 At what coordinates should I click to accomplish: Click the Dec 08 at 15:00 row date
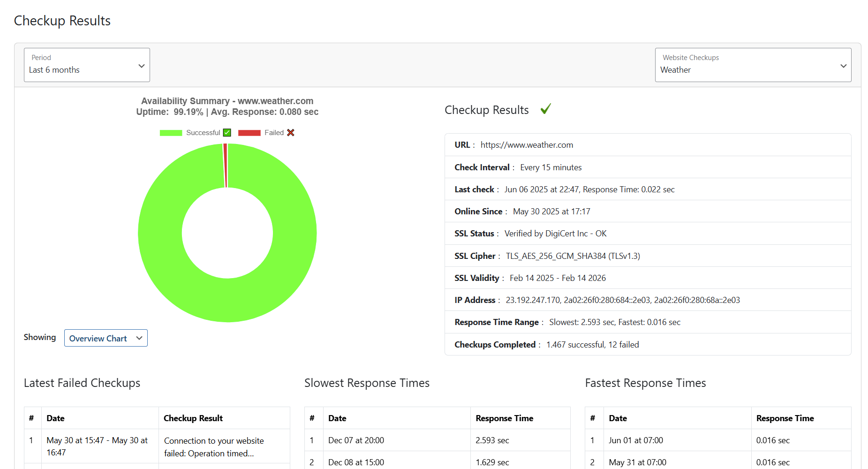(x=356, y=462)
